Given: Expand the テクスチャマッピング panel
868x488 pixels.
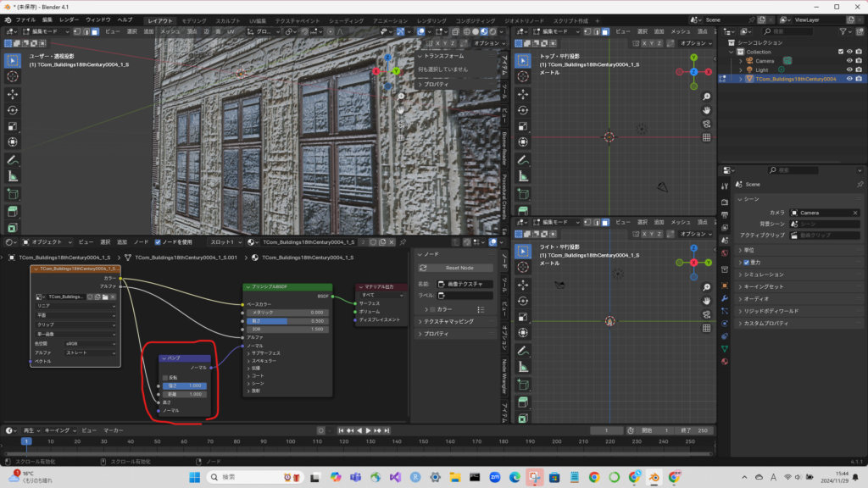Looking at the screenshot, I should tap(449, 322).
